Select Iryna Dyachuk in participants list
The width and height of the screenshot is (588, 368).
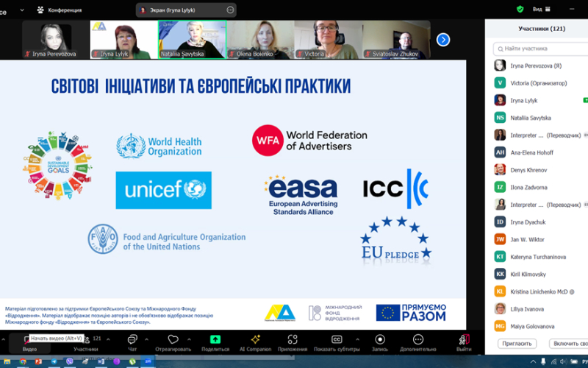539,222
